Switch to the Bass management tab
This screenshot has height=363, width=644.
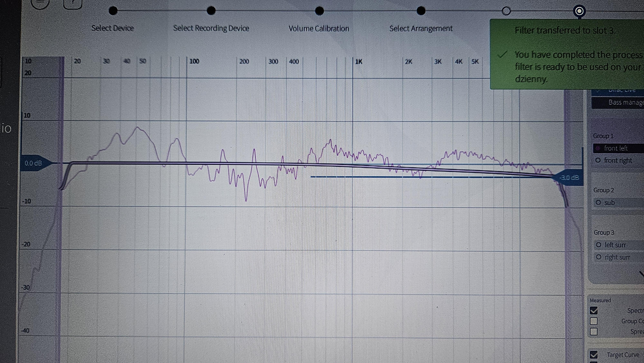617,102
